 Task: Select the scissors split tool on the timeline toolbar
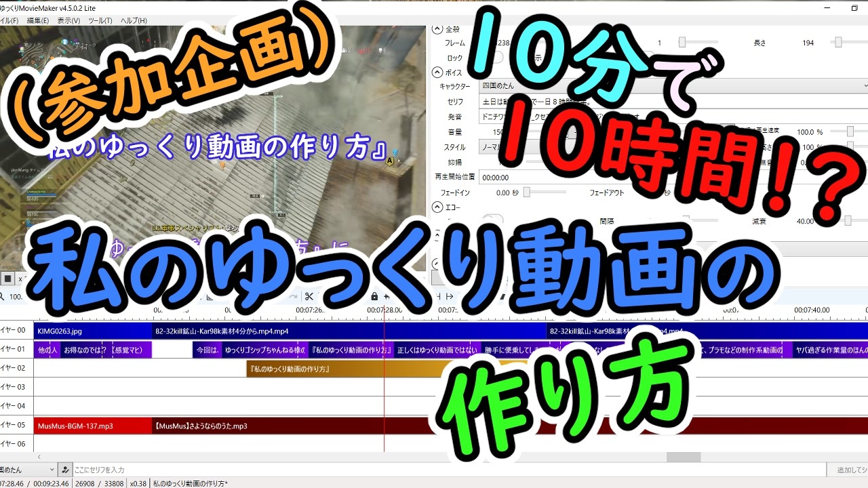pyautogui.click(x=309, y=296)
